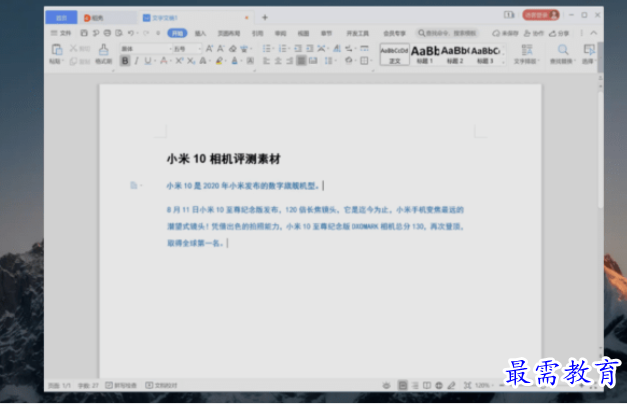Expand the styles gallery arrow
The image size is (627, 404).
pos(503,62)
